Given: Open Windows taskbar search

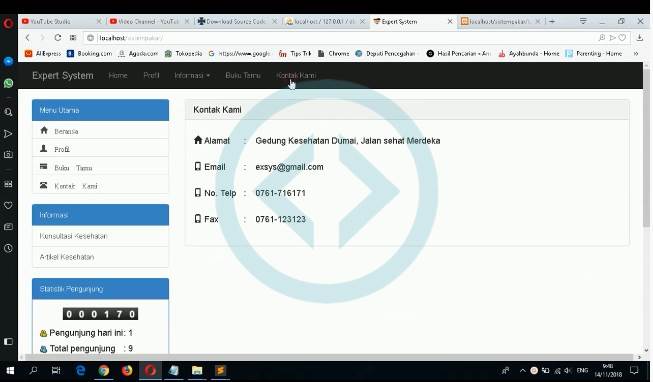Looking at the screenshot, I should (x=33, y=370).
